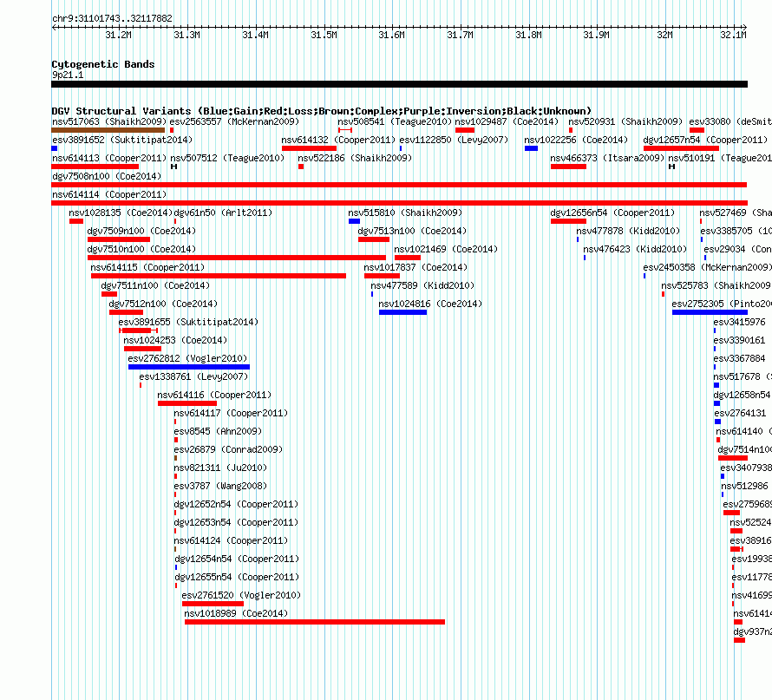Image resolution: width=772 pixels, height=700 pixels.
Task: Select the blue esv2752305 gain bar
Action: coord(710,312)
